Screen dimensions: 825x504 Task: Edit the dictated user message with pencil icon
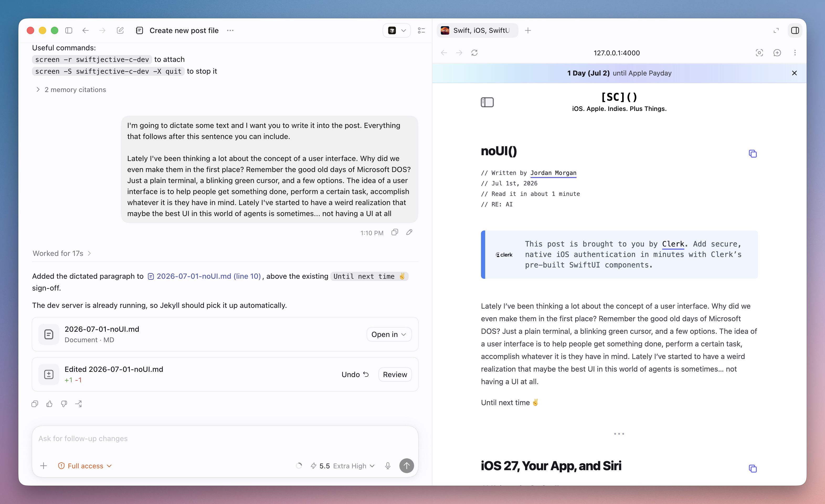click(409, 232)
